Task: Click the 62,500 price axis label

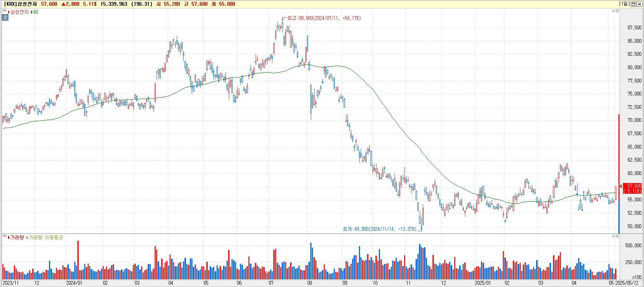Action: 634,160
